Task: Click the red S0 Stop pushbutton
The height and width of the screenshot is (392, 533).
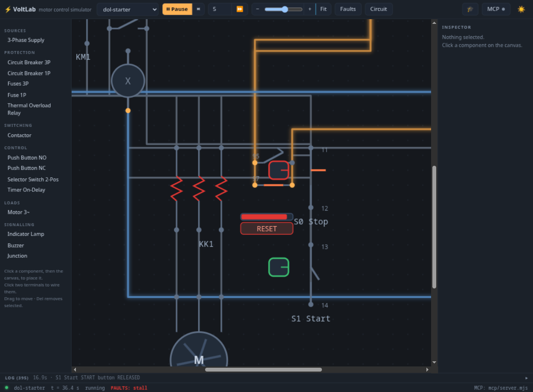Action: [279, 170]
